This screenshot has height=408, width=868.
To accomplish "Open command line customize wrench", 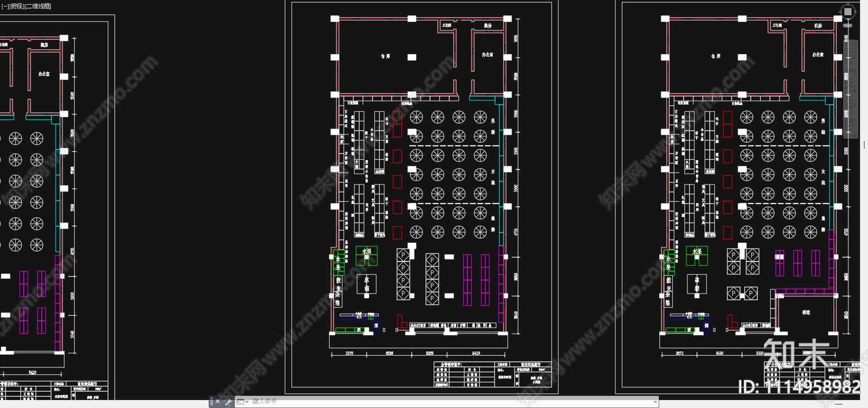I will 228,401.
